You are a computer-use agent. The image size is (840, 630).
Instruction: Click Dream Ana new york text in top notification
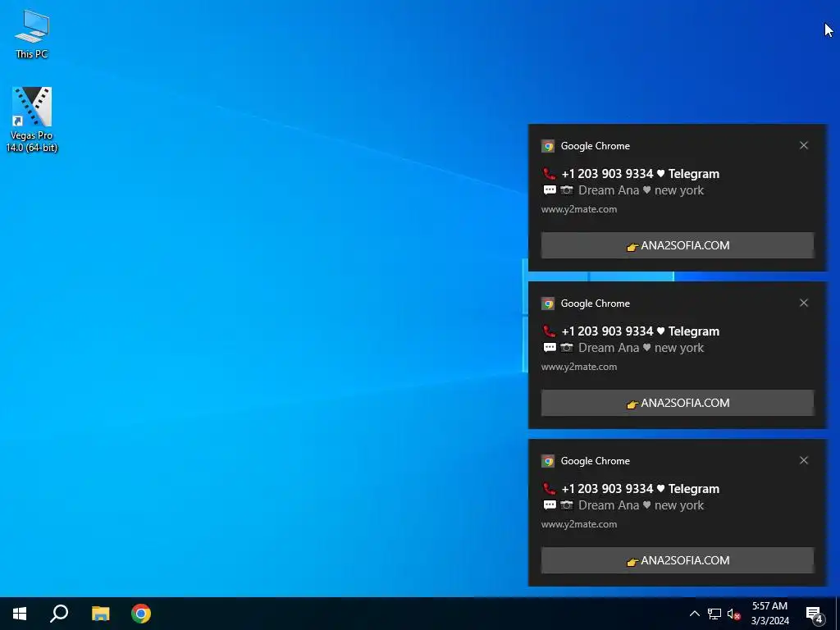coord(641,190)
